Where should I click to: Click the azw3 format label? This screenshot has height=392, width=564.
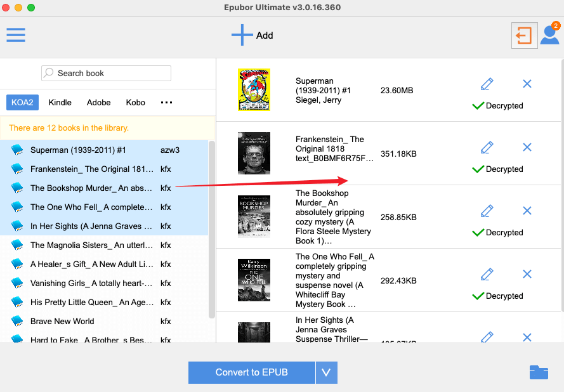click(170, 150)
